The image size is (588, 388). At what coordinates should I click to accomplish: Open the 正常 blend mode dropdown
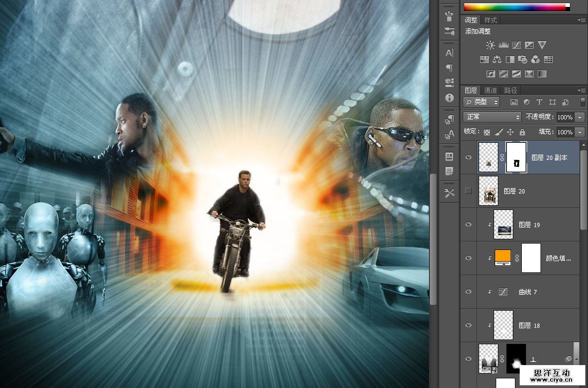point(492,117)
